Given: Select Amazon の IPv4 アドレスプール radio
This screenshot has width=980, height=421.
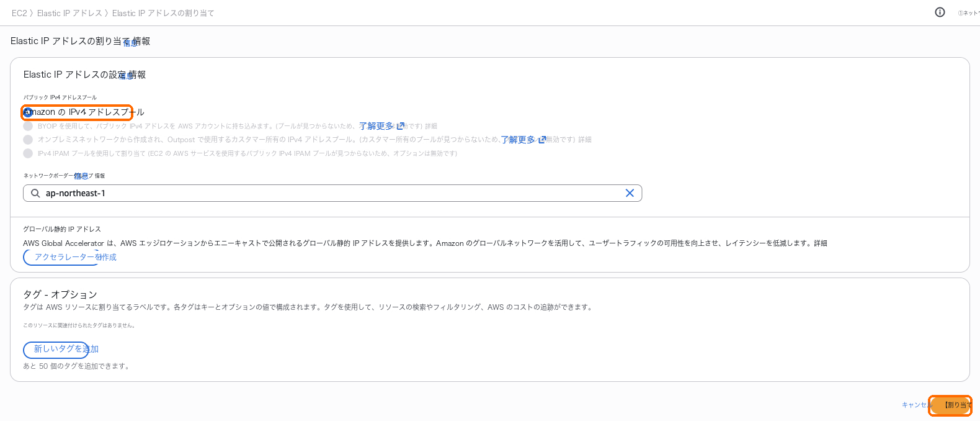Looking at the screenshot, I should point(28,112).
